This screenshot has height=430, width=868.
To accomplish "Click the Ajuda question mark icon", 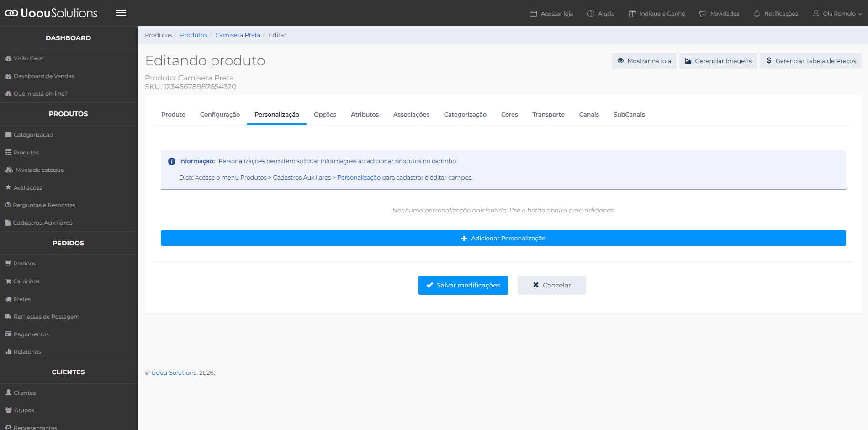I will tap(591, 14).
